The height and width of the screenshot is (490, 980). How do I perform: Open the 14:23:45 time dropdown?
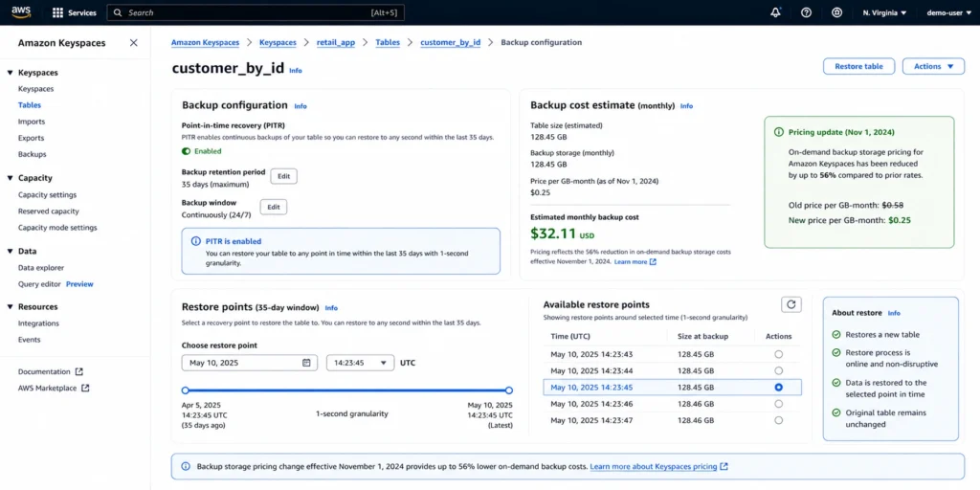coord(360,363)
